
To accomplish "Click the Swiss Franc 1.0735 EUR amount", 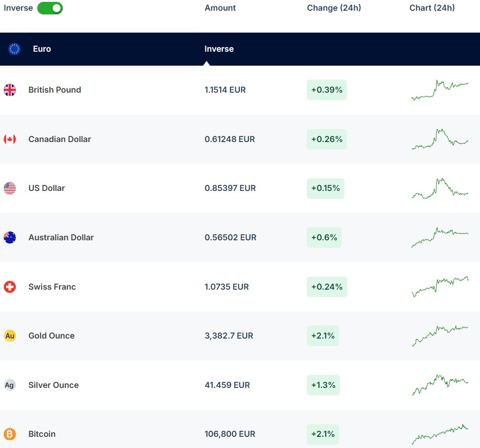I will click(227, 287).
